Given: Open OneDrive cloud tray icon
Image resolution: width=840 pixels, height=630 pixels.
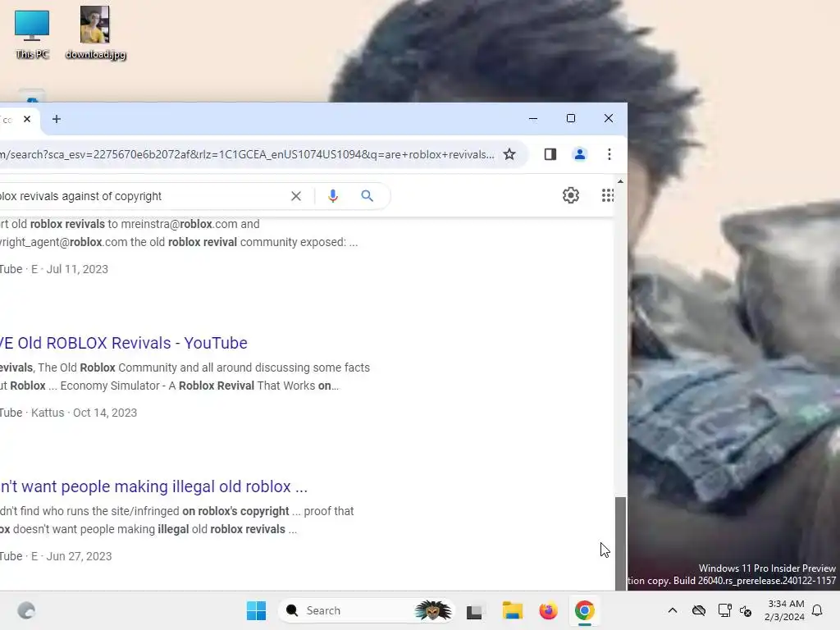Looking at the screenshot, I should (699, 610).
